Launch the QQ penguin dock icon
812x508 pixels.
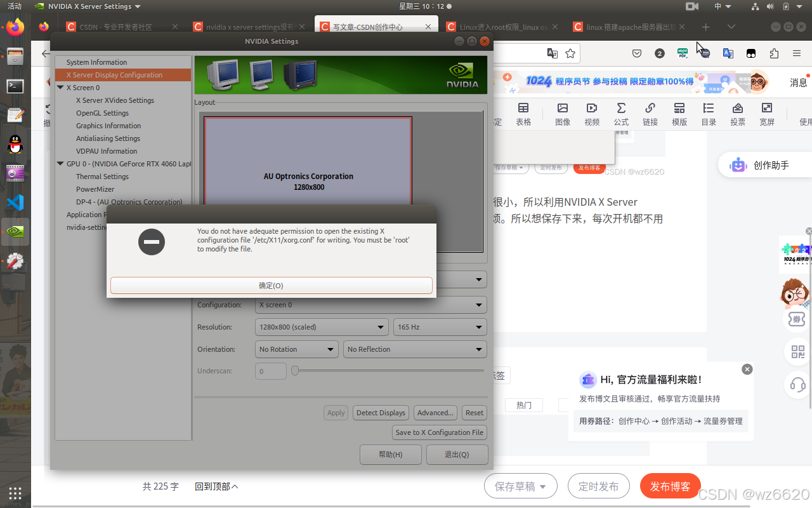15,144
